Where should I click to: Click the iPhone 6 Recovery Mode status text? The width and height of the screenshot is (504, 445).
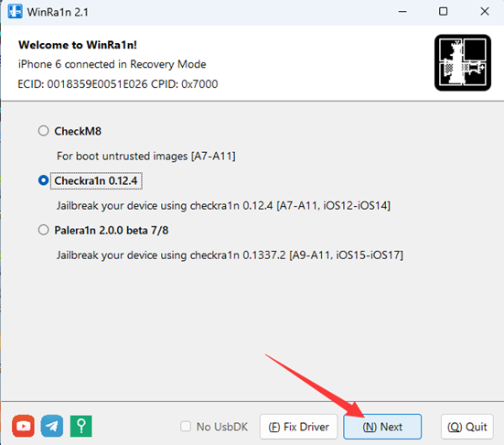click(112, 64)
